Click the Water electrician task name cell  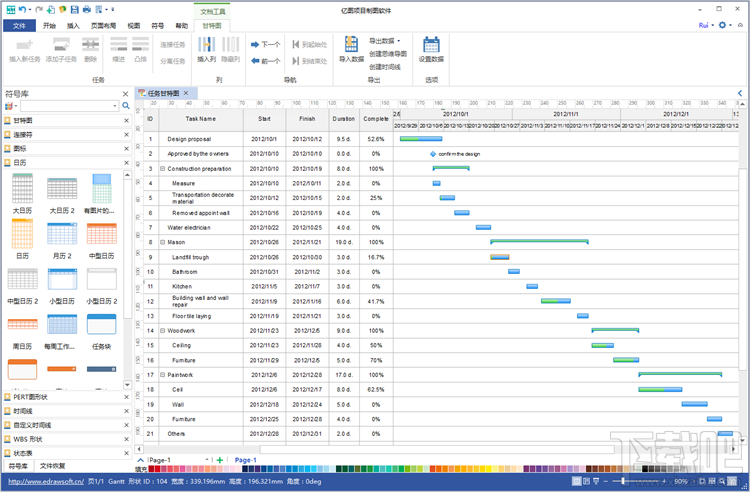(201, 228)
